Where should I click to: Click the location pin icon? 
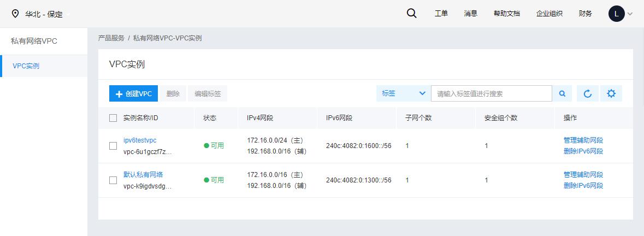tap(15, 14)
